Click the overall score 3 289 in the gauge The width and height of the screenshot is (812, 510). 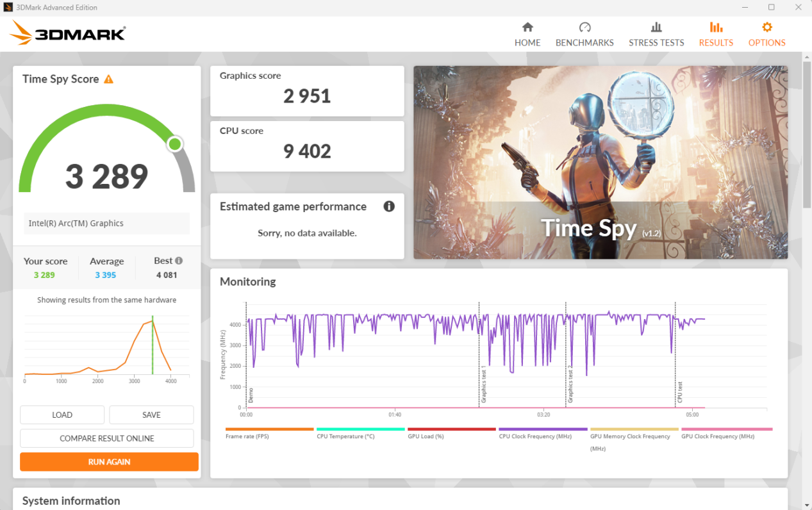click(x=106, y=176)
